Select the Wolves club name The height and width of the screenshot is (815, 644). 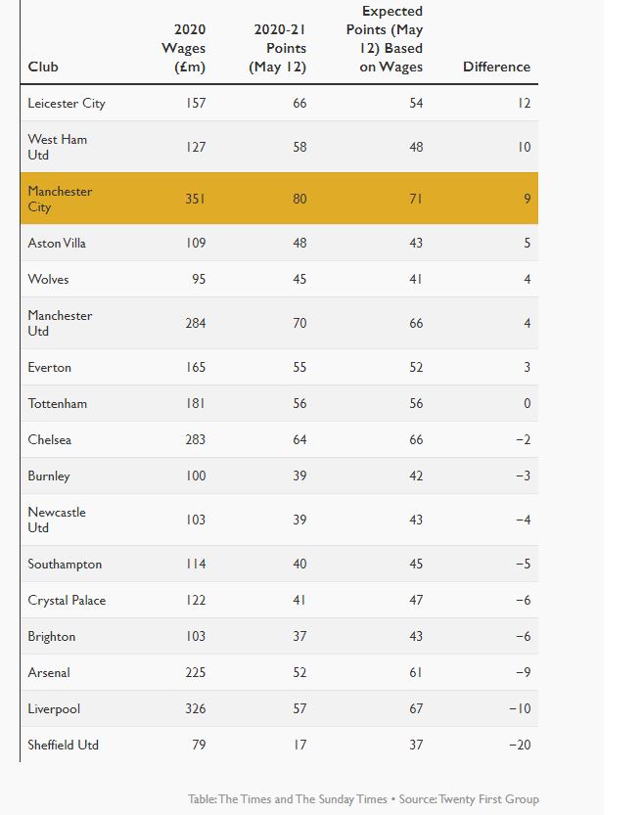48,279
